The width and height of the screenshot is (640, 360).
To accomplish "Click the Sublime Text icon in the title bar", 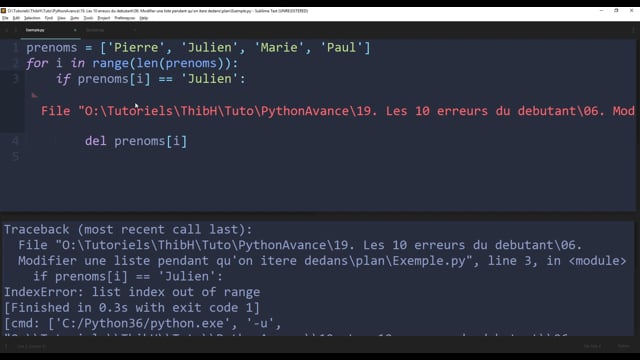I will 3,11.
